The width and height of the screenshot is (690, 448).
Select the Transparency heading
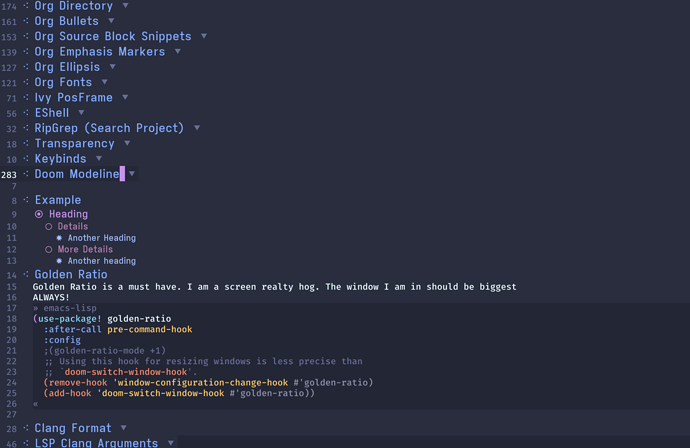click(74, 143)
